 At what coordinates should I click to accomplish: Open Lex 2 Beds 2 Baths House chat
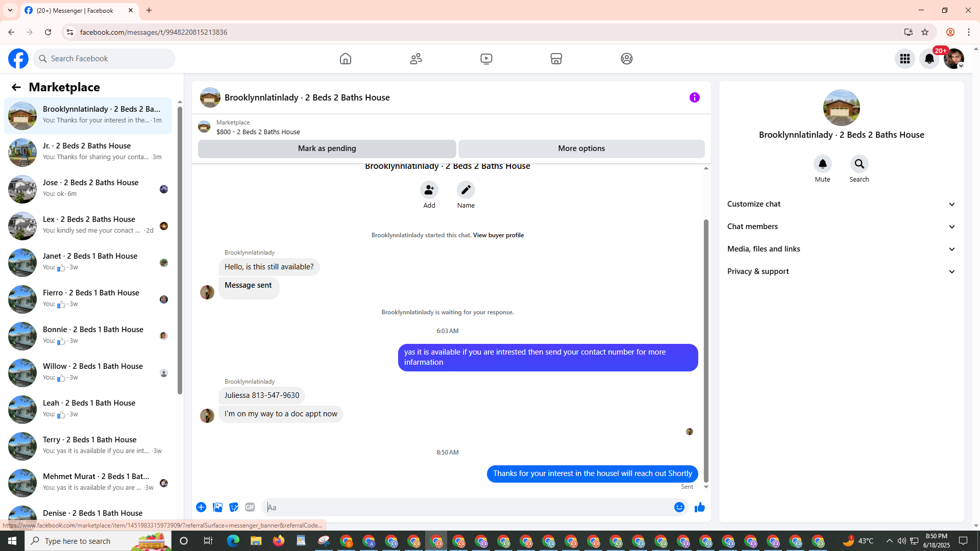pyautogui.click(x=88, y=225)
